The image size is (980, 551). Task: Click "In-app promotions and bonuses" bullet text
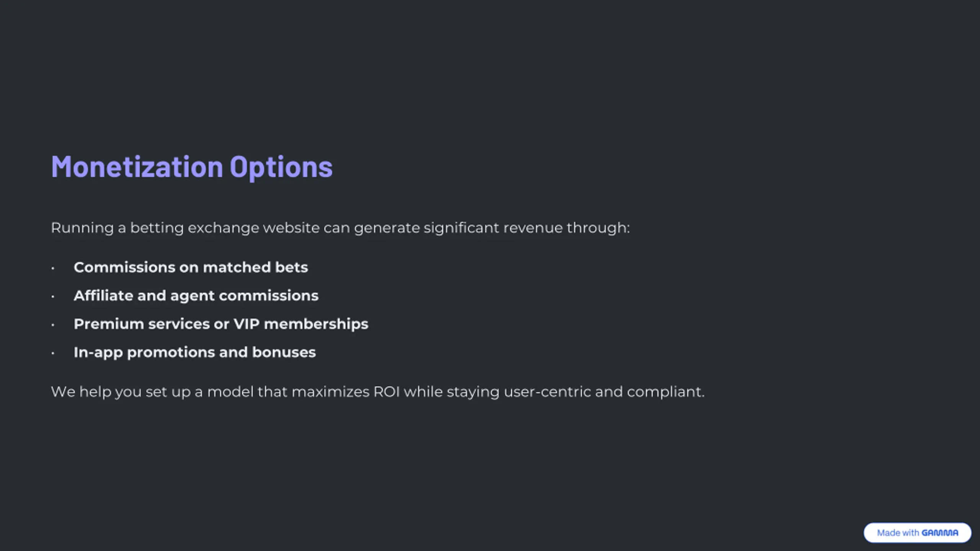pyautogui.click(x=194, y=352)
